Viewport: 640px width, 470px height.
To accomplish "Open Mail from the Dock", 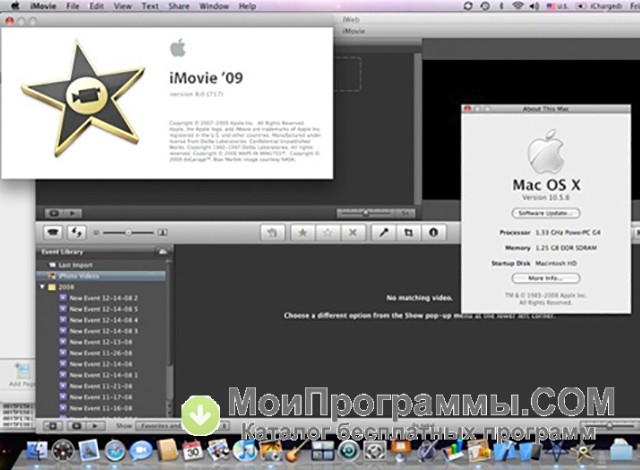I will [89, 450].
